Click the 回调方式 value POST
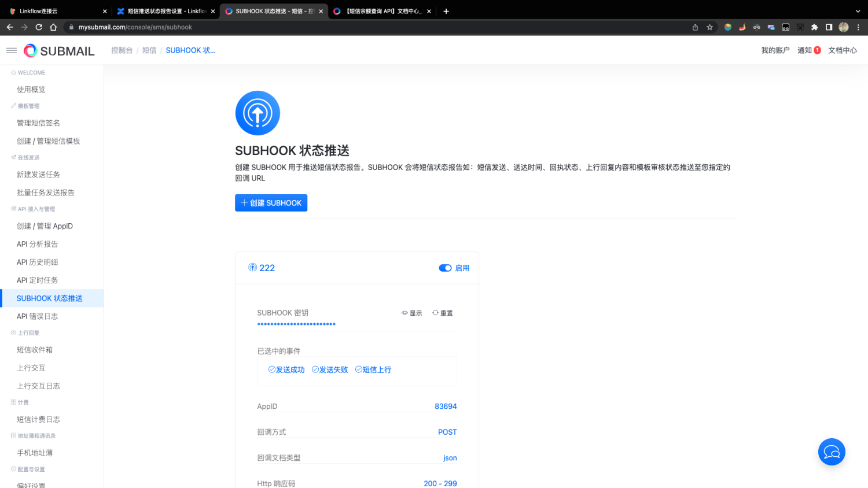This screenshot has width=868, height=488. pos(447,432)
